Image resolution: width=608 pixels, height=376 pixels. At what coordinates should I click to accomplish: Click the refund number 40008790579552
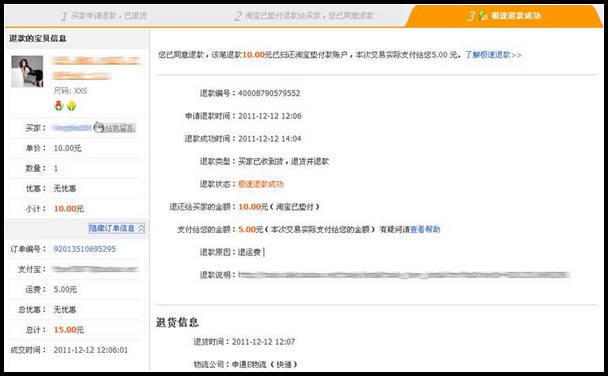coord(269,93)
